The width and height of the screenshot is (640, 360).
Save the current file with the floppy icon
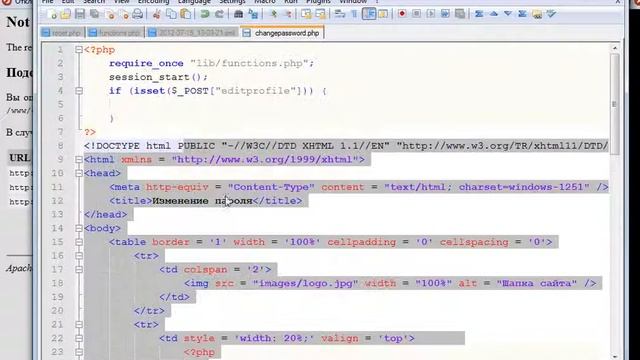coord(80,14)
